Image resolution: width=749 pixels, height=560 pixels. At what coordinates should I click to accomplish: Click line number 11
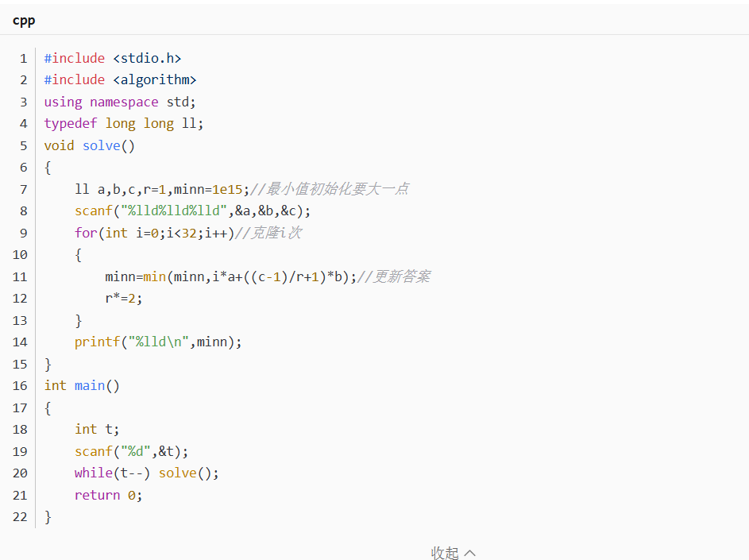pyautogui.click(x=20, y=277)
